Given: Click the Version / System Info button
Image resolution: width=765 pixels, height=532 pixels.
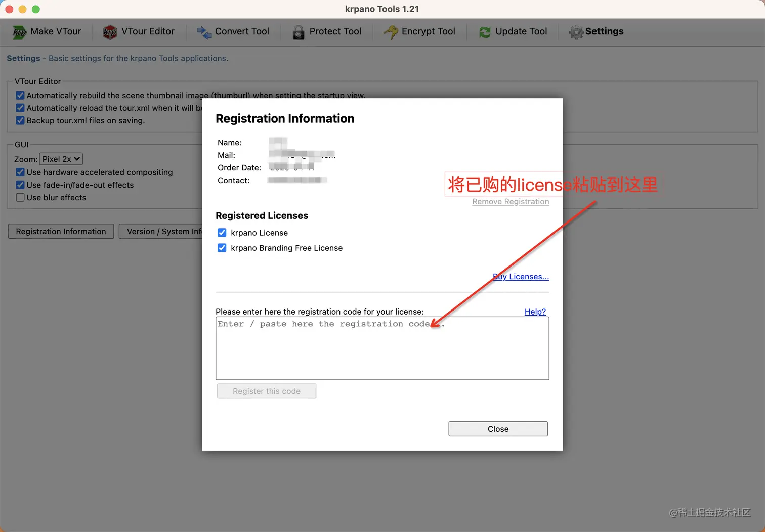Looking at the screenshot, I should [x=161, y=231].
